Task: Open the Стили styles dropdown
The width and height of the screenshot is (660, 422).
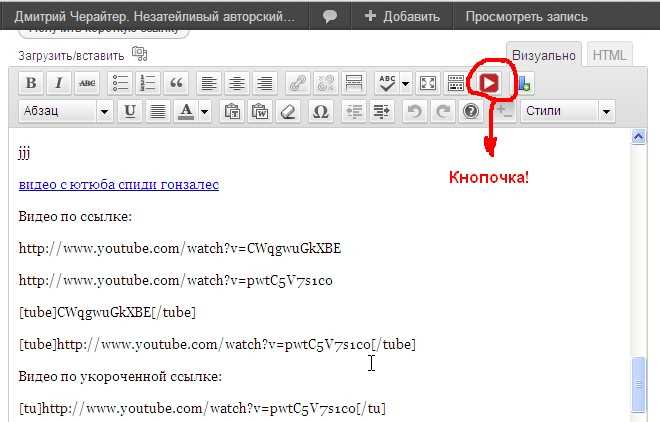Action: 568,111
